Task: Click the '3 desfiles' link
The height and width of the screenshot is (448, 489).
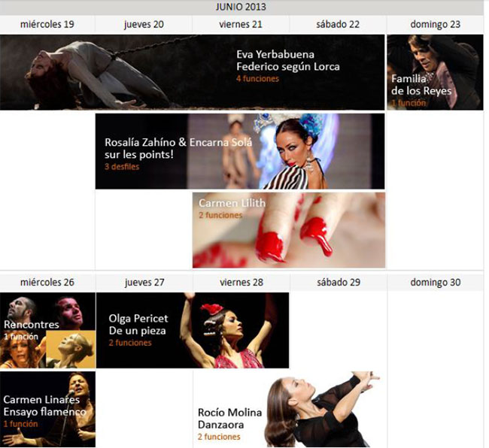Action: (122, 167)
